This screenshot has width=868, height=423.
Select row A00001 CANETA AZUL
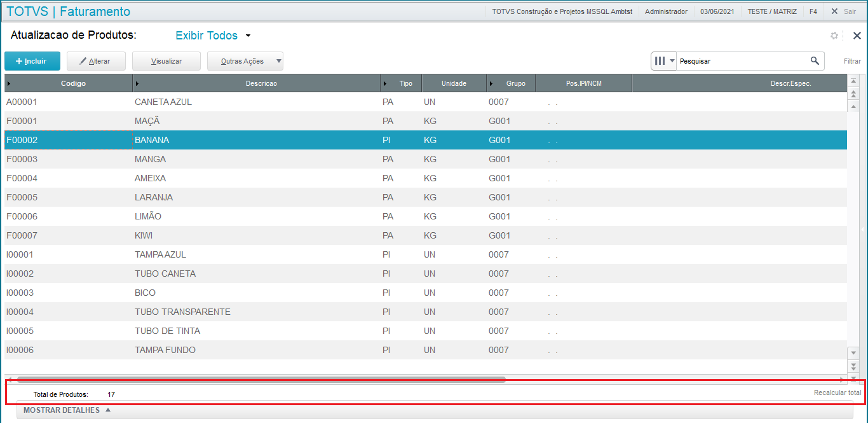[426, 102]
